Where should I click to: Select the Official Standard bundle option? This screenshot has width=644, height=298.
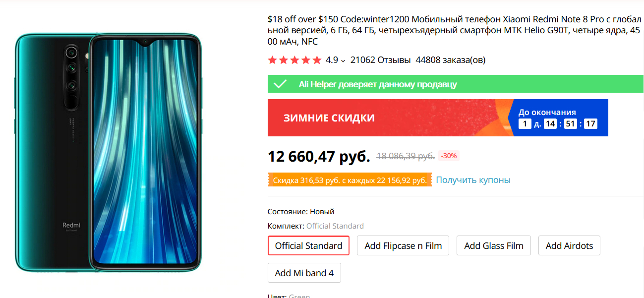pos(308,245)
